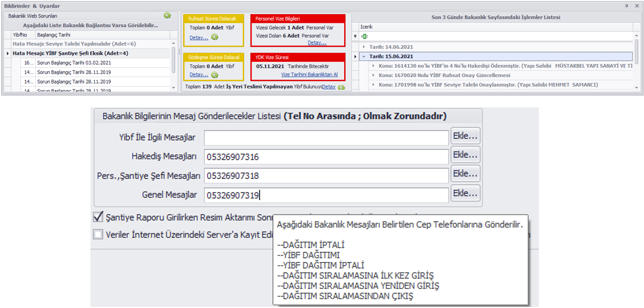644x308 pixels.
Task: Click refresh icon in Sözleşme Süresi Dolacak box
Action: (x=215, y=75)
